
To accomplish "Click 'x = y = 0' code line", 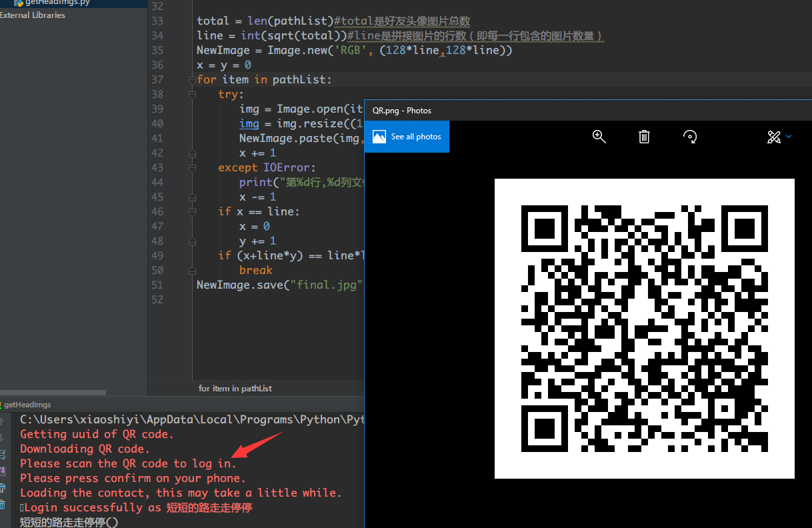I will [224, 65].
